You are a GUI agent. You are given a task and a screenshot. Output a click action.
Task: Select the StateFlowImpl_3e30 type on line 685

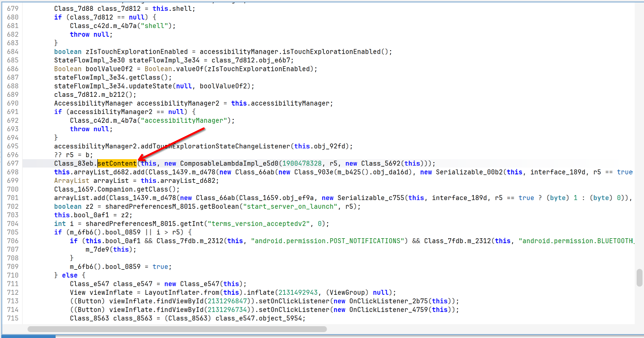90,60
